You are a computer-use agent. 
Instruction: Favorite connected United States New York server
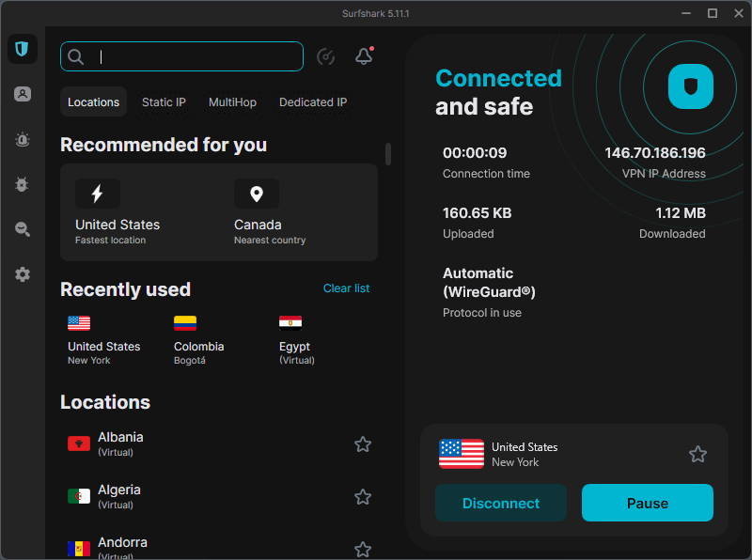point(697,454)
